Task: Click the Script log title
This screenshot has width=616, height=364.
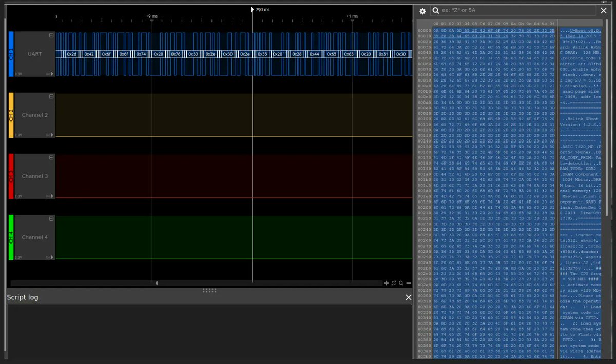Action: point(23,297)
